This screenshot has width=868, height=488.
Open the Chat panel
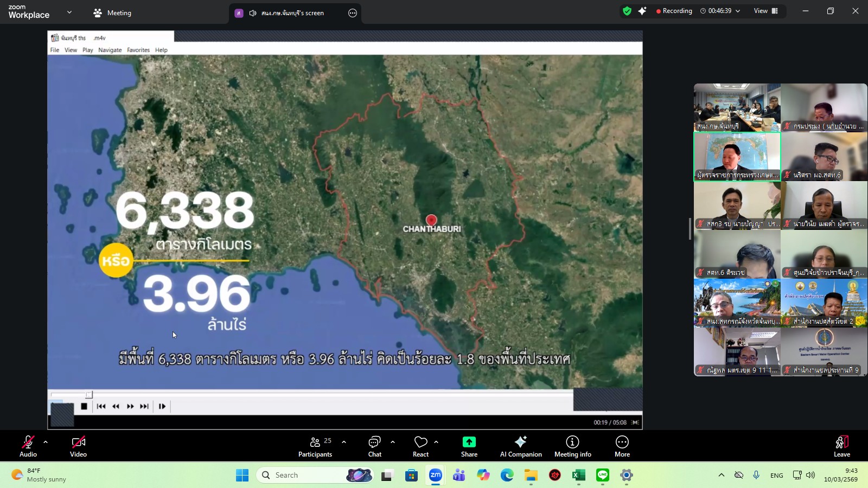click(x=374, y=446)
